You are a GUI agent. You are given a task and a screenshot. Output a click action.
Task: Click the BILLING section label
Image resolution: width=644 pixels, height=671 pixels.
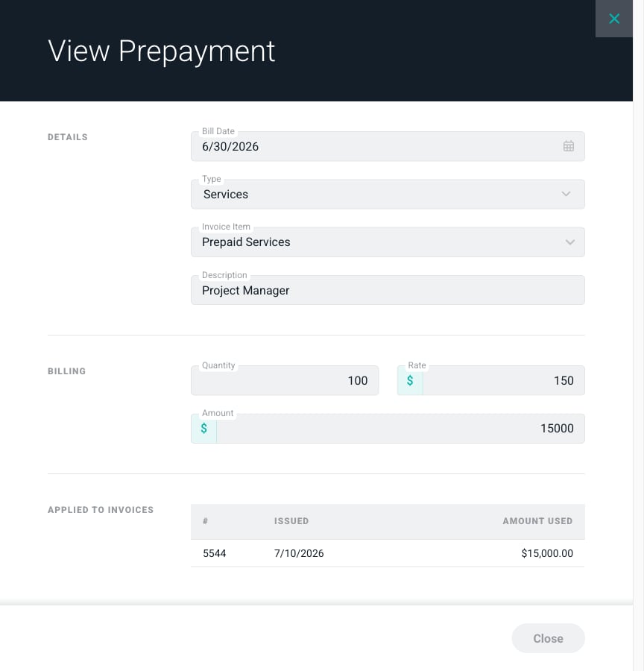[x=67, y=371]
